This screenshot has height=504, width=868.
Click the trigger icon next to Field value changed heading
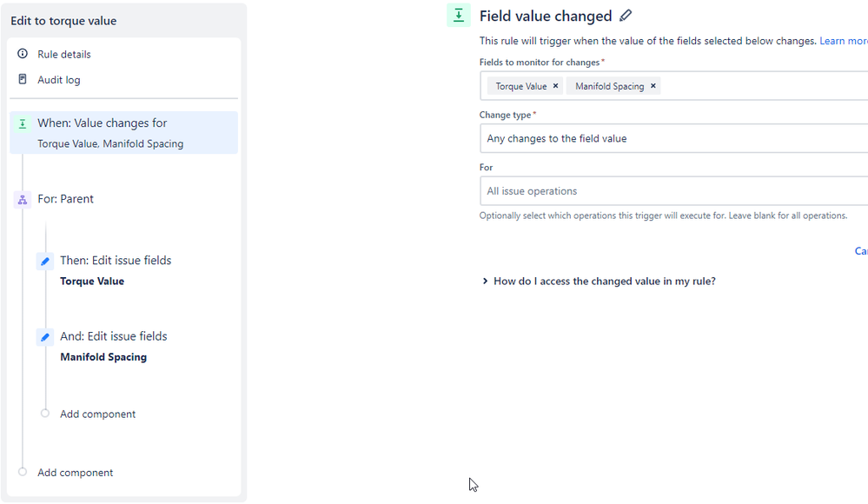pyautogui.click(x=459, y=15)
